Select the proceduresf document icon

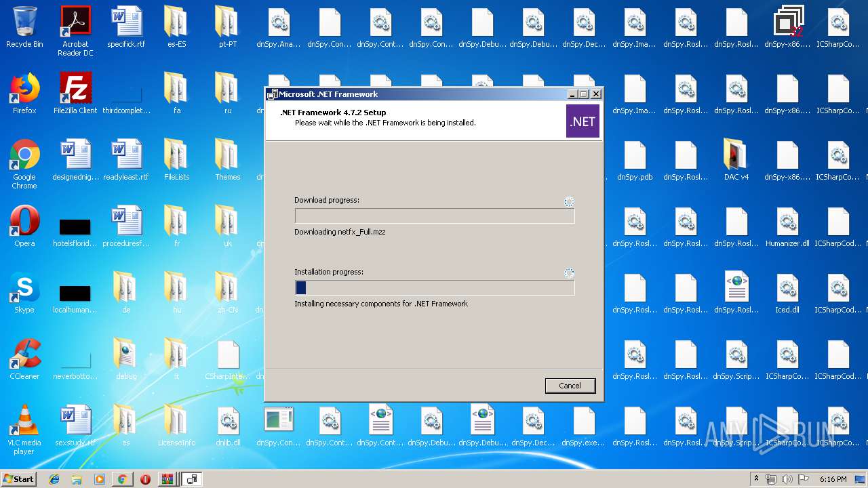126,227
